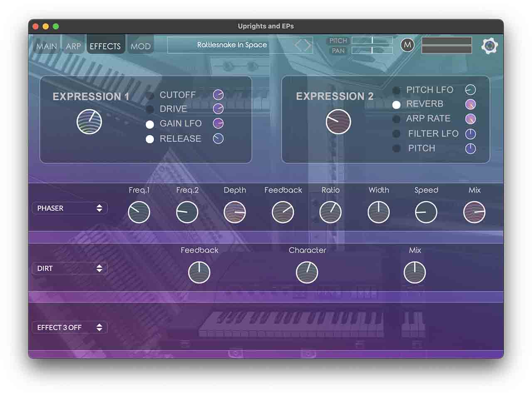The height and width of the screenshot is (396, 532).
Task: Click the PITCH slider bar
Action: coord(372,40)
